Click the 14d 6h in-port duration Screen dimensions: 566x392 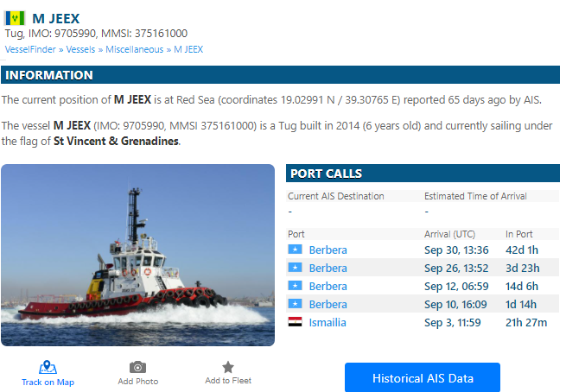point(522,286)
